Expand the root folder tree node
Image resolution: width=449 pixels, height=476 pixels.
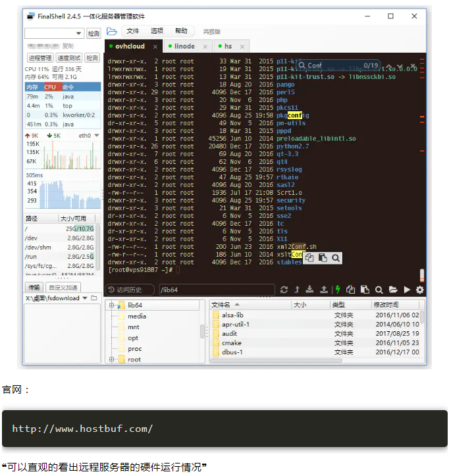click(x=112, y=359)
